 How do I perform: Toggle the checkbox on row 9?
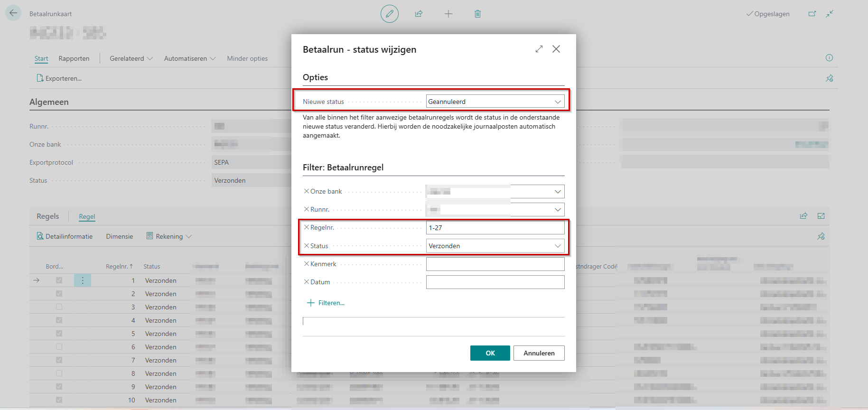point(59,387)
